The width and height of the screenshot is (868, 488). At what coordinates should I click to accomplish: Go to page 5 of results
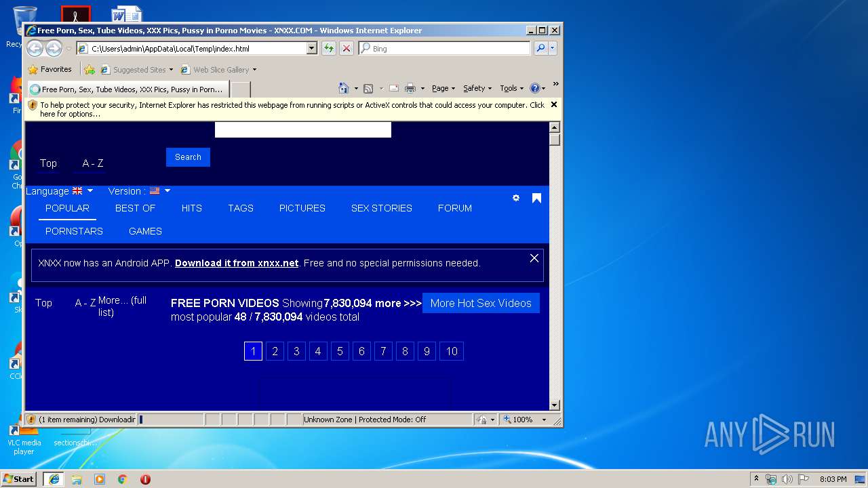340,351
